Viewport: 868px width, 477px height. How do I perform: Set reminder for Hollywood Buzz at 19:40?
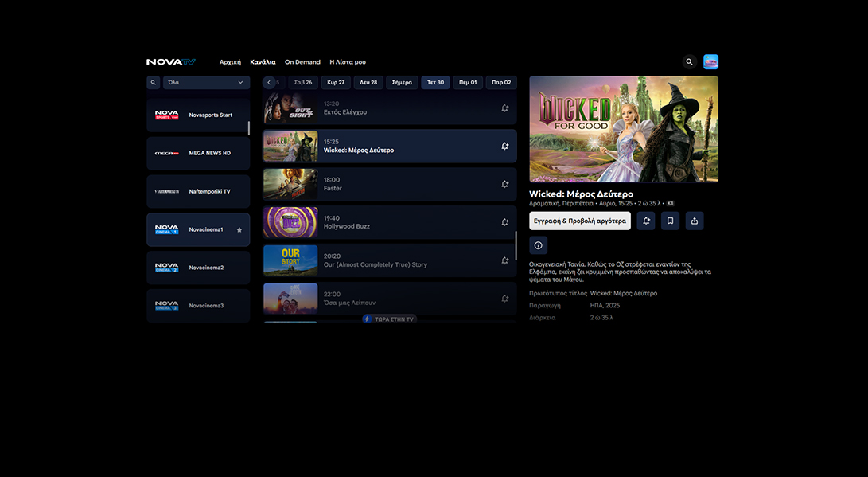[505, 222]
